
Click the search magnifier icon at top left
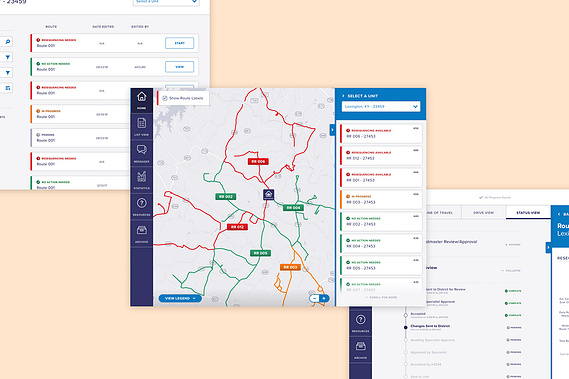8,42
